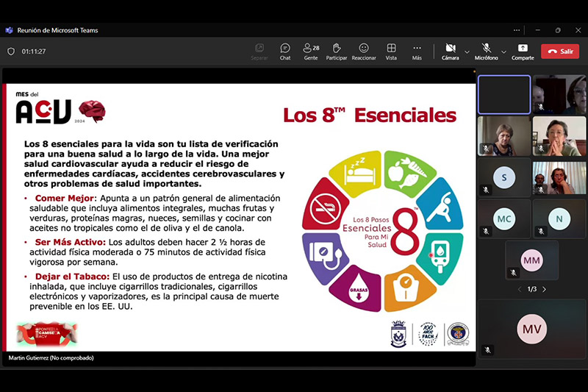The height and width of the screenshot is (392, 588).
Task: Share screen with Comparte button
Action: 523,51
